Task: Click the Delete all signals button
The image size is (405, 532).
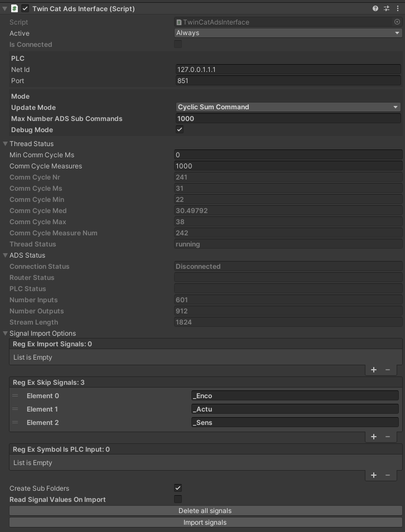Action: pos(205,511)
